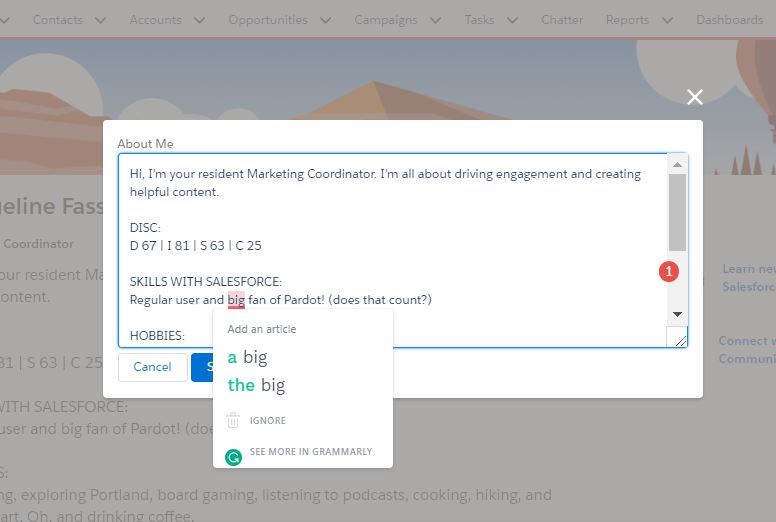Click the 'Add an article' popup heading
This screenshot has height=522, width=776.
262,329
